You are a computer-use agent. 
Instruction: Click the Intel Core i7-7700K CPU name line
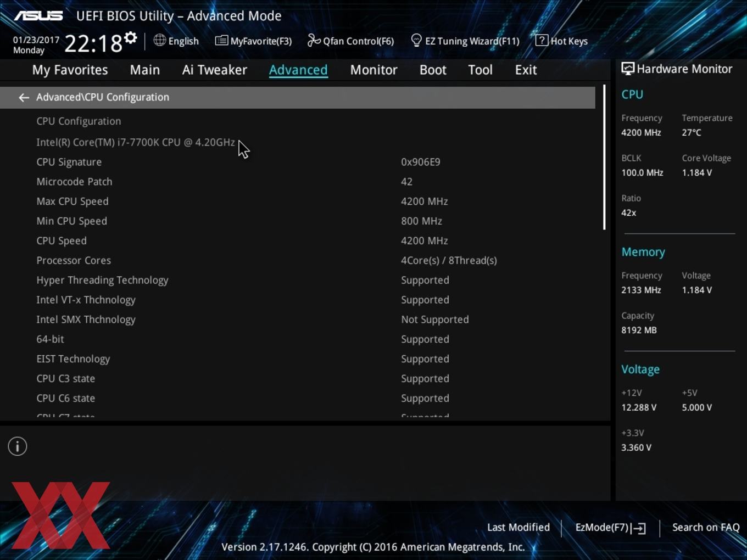click(136, 142)
